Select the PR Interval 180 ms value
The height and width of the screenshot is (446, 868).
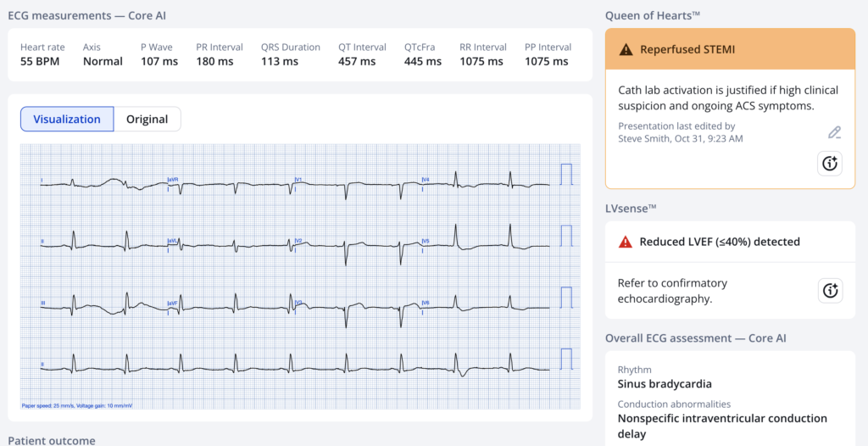coord(214,61)
